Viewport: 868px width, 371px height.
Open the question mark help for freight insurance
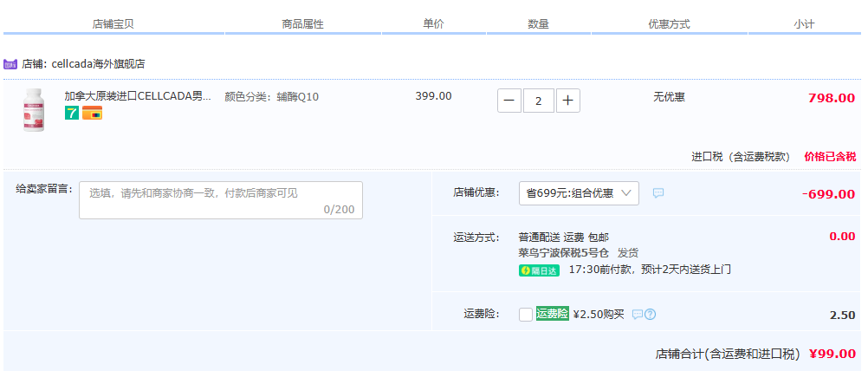click(651, 315)
